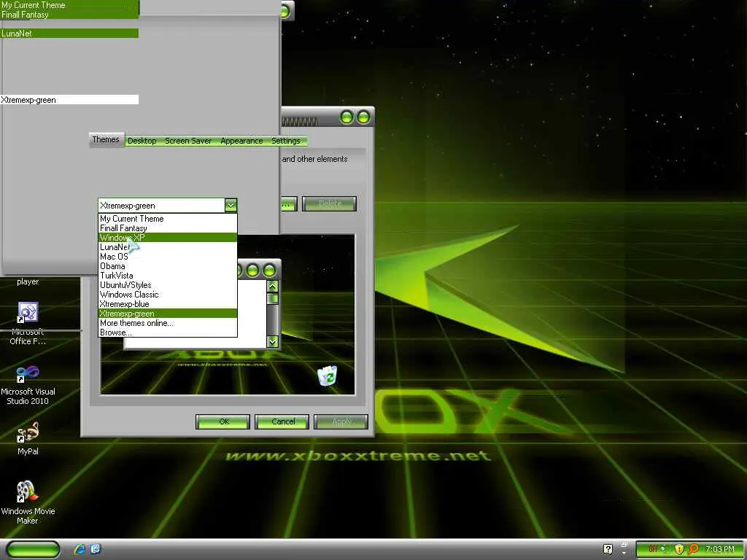Screen dimensions: 747x560
Task: Click More themes online... in the list
Action: [x=168, y=323]
